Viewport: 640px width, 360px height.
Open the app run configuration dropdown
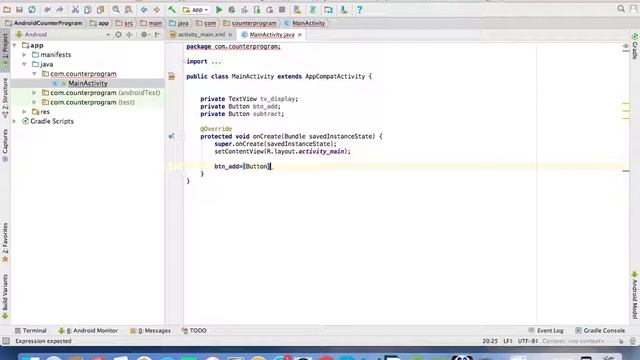196,9
